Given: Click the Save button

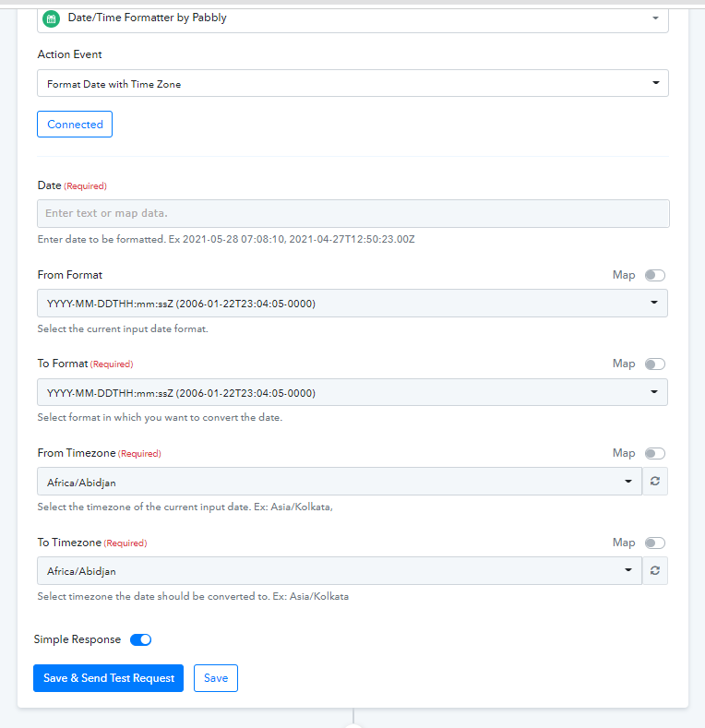Looking at the screenshot, I should [x=216, y=678].
